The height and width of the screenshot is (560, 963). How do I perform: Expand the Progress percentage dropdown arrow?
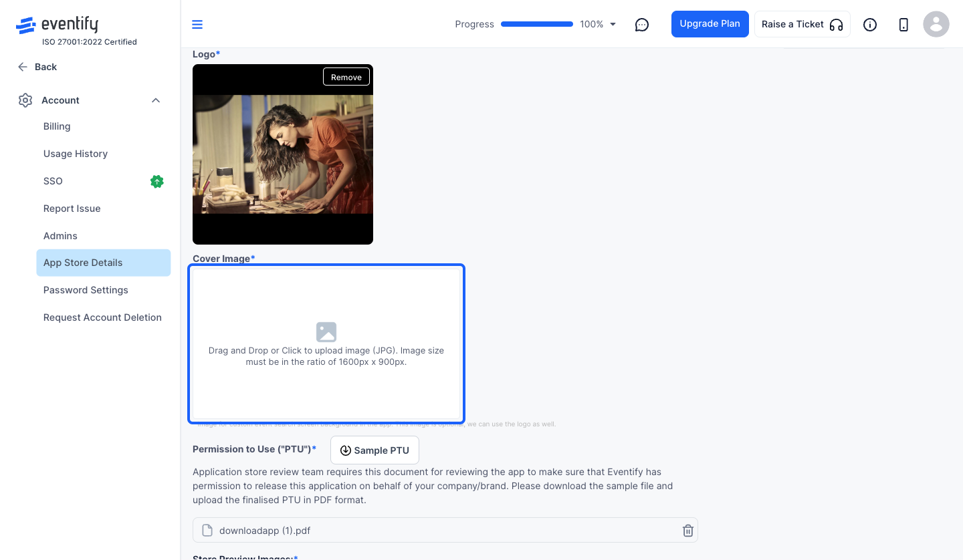(x=613, y=25)
